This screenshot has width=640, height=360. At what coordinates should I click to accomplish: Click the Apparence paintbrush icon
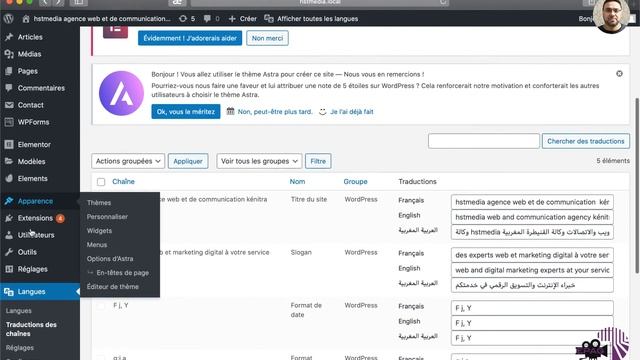[9, 201]
